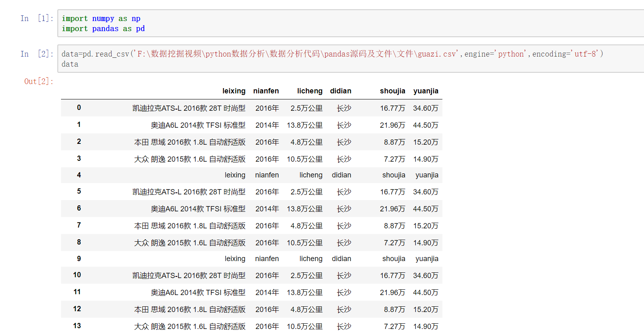
Task: Click row index 8
Action: click(79, 242)
